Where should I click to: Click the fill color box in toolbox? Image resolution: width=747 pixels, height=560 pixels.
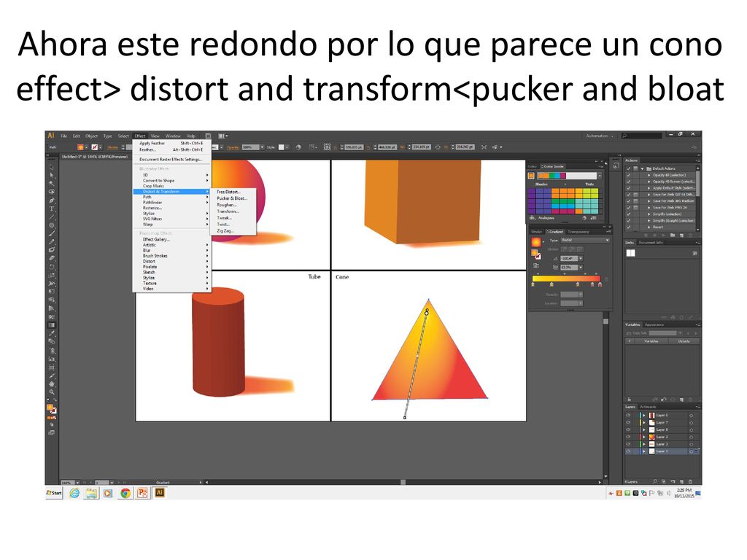(50, 407)
